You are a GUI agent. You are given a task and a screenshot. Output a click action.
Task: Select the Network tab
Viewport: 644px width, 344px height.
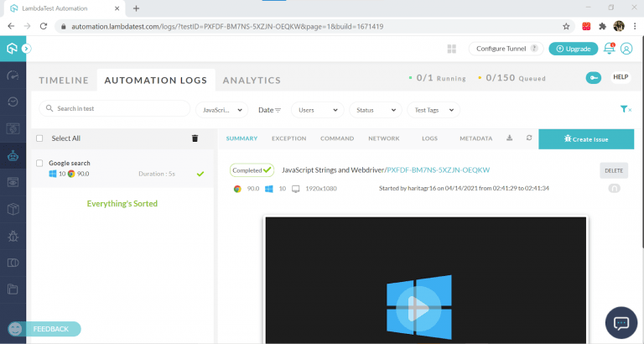384,138
